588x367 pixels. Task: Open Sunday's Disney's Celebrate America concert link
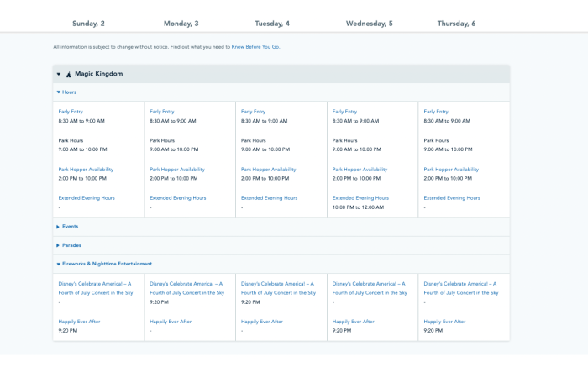point(96,288)
